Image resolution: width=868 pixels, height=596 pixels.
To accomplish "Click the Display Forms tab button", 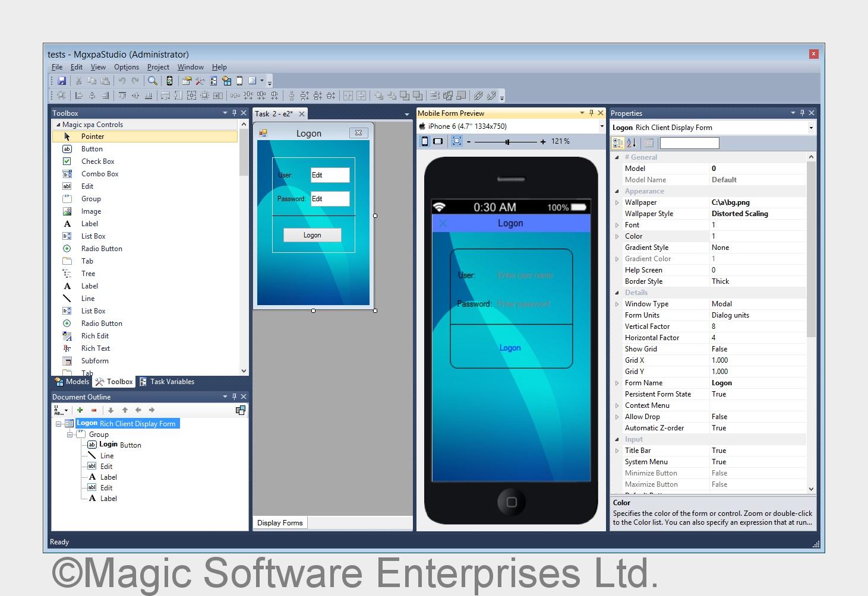I will (280, 523).
